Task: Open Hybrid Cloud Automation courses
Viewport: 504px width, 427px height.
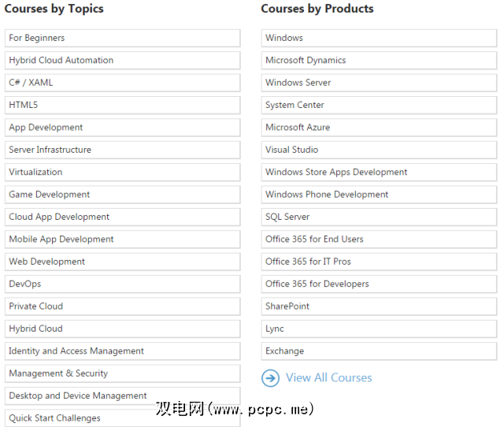Action: coord(122,61)
